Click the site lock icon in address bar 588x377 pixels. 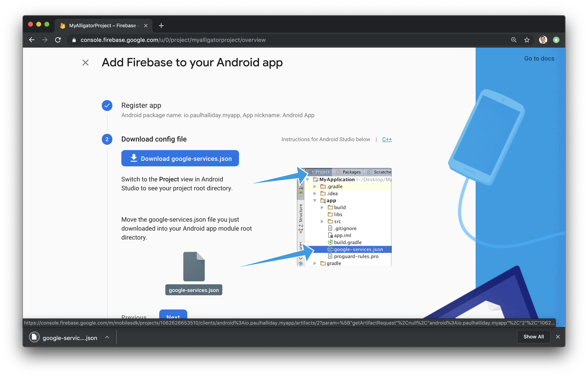click(74, 40)
